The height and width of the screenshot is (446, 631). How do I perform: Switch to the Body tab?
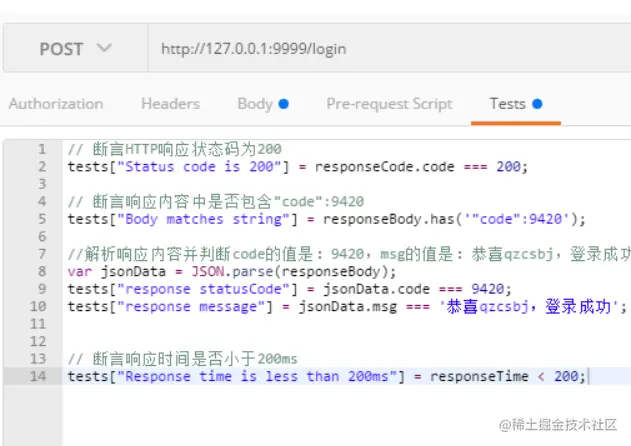click(263, 104)
